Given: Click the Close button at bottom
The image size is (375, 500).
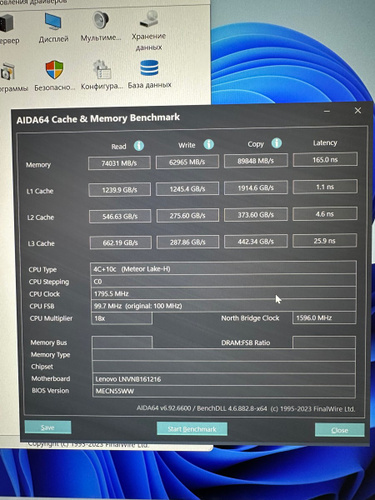Looking at the screenshot, I should click(340, 430).
